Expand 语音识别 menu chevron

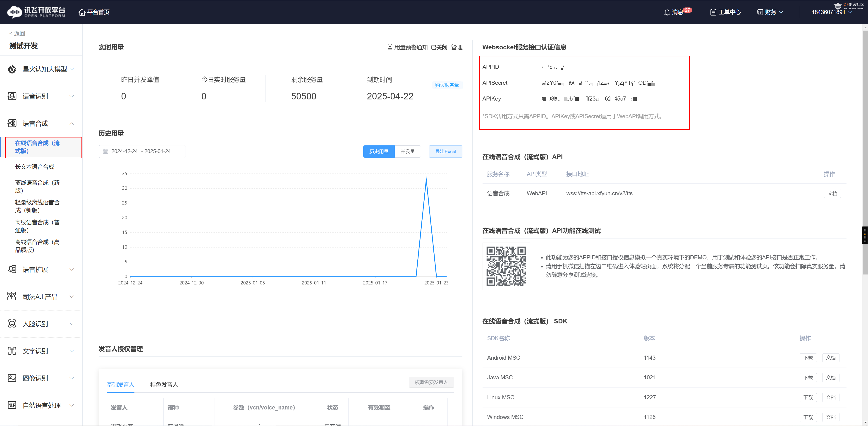click(x=72, y=96)
